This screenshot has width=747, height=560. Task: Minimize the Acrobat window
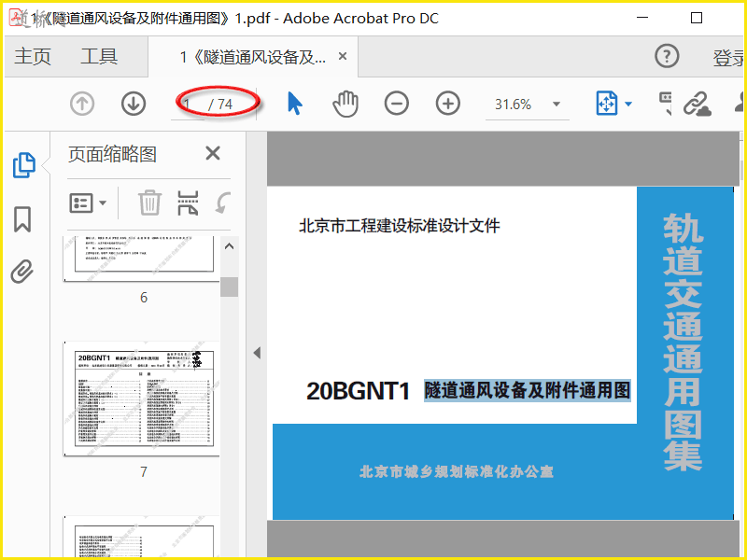(x=642, y=18)
